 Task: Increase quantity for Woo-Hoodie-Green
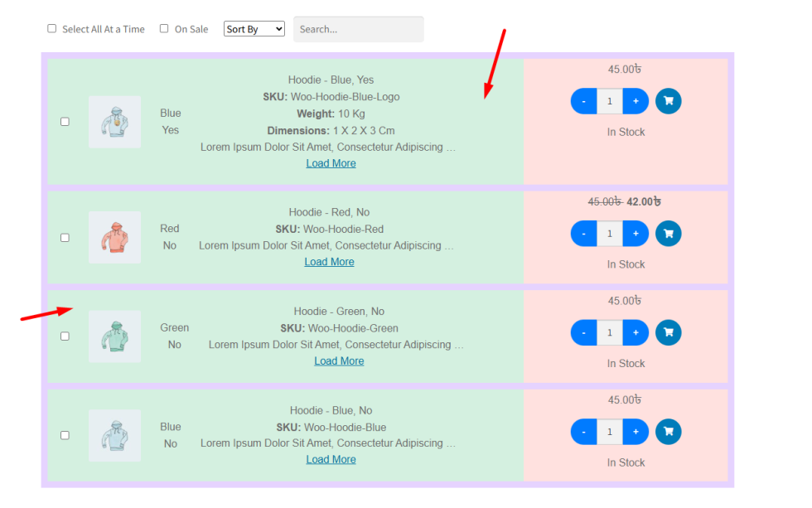click(x=636, y=332)
